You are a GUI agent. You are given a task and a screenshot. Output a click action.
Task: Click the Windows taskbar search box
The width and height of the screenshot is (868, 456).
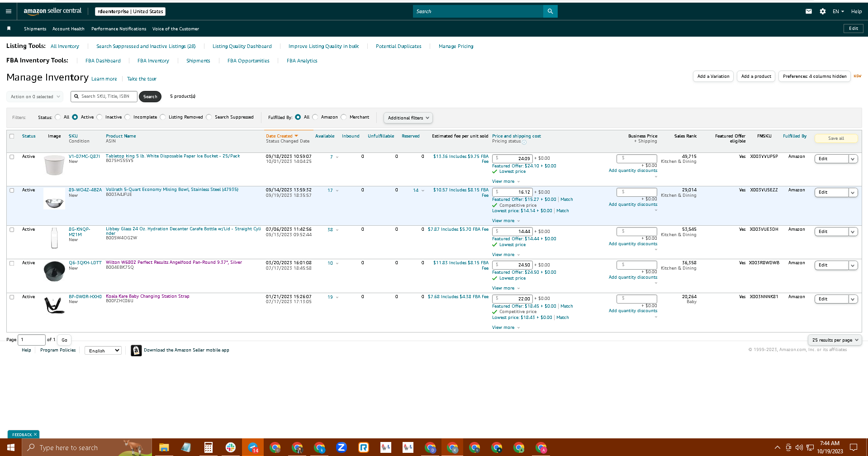87,447
